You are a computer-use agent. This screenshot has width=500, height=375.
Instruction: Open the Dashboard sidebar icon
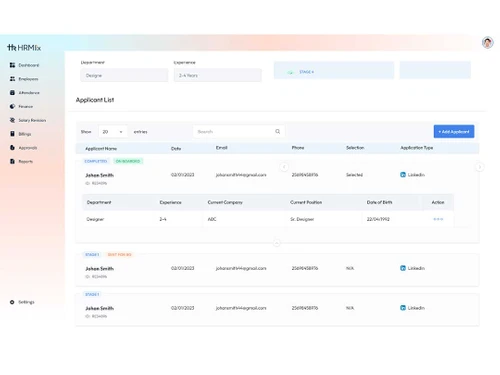pyautogui.click(x=12, y=65)
